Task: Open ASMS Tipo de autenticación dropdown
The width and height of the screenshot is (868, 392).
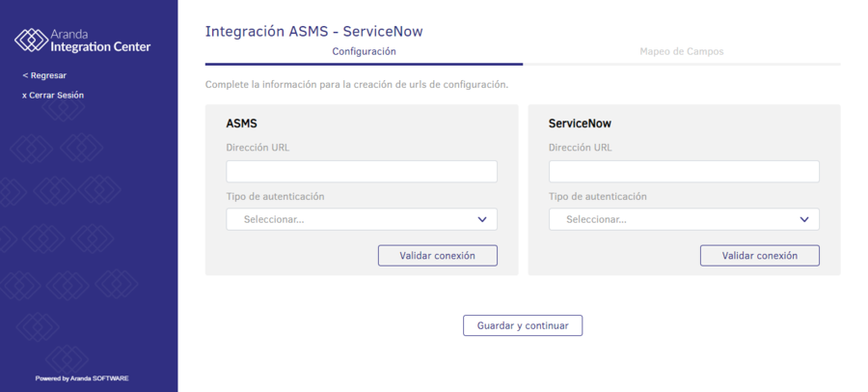Action: pyautogui.click(x=362, y=219)
